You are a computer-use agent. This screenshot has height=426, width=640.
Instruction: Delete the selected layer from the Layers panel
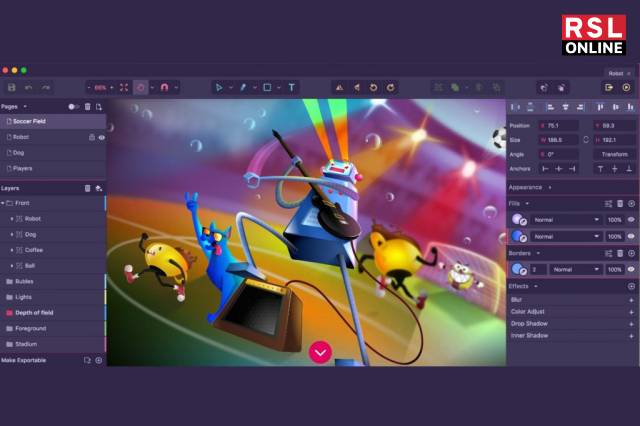pyautogui.click(x=87, y=188)
